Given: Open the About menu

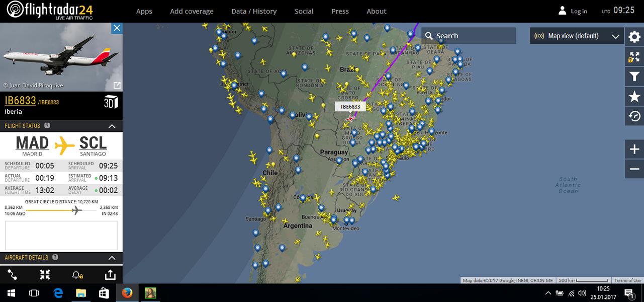Looking at the screenshot, I should coord(377,11).
